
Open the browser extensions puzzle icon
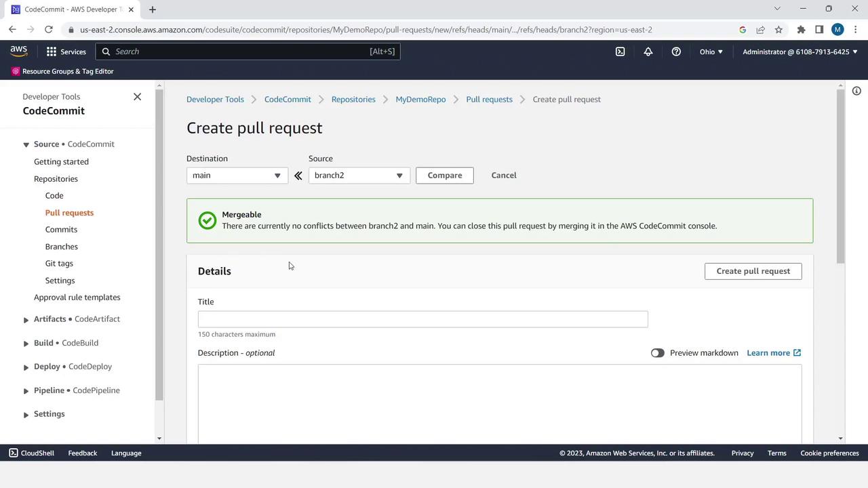801,30
